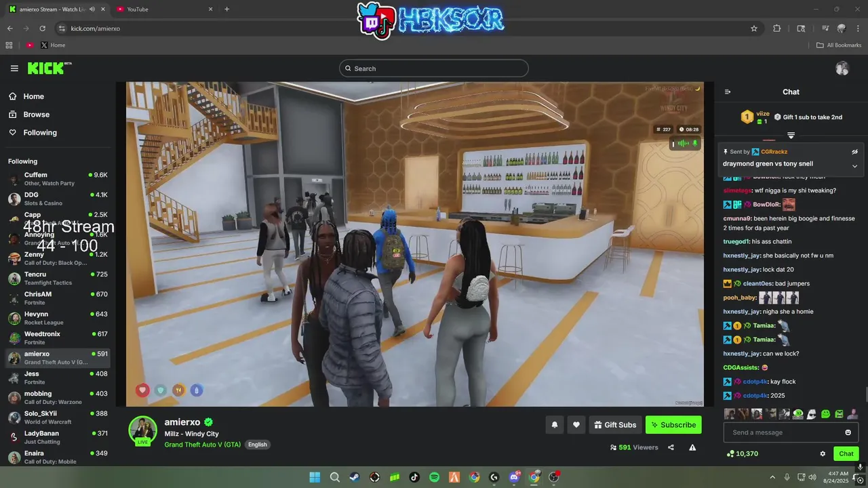This screenshot has width=868, height=488.
Task: Select the amierxo Stream browser tab
Action: [x=56, y=9]
